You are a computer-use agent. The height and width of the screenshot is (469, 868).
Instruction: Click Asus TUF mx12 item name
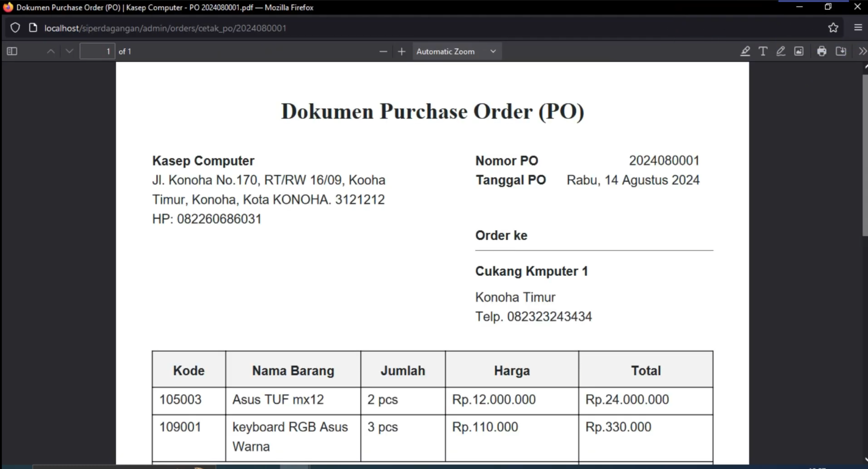(278, 399)
